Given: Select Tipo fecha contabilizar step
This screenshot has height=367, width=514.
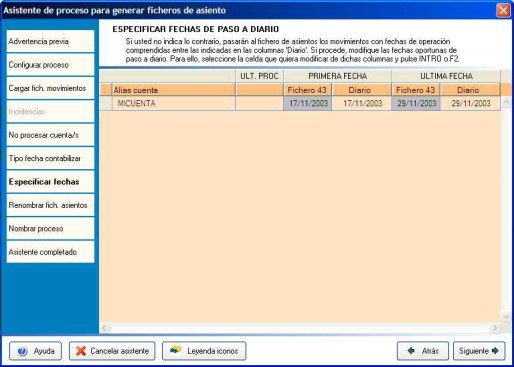Looking at the screenshot, I should point(50,158).
